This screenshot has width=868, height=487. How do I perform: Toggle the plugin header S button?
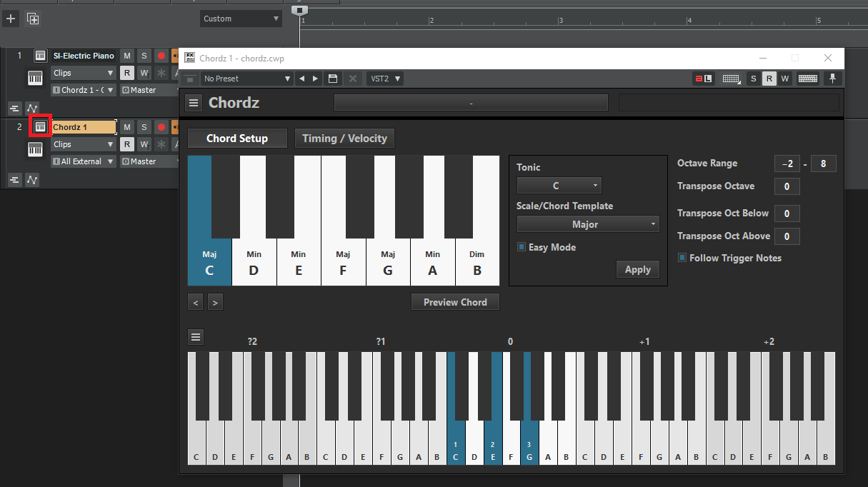753,79
